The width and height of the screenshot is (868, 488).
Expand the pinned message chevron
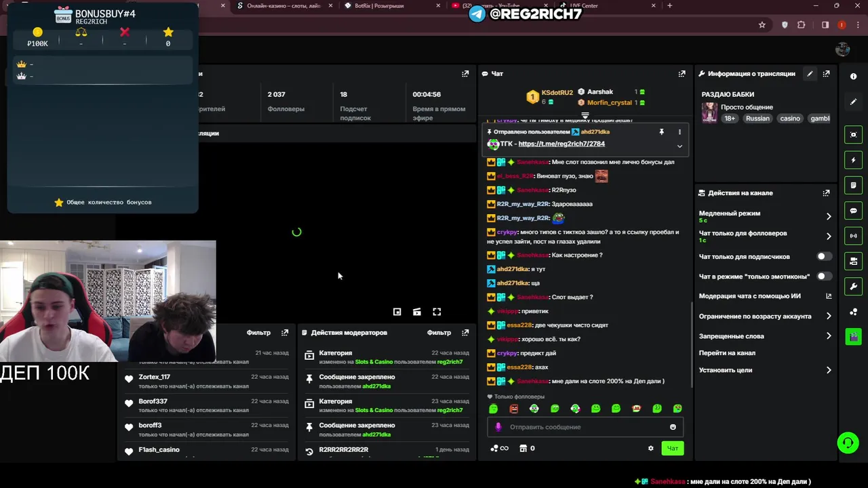(679, 146)
